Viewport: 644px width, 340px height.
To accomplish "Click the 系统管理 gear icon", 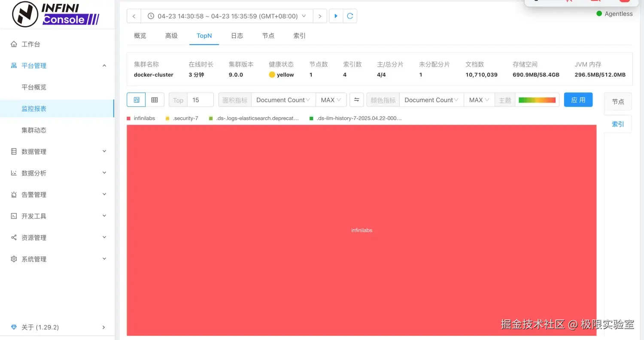I will point(14,259).
